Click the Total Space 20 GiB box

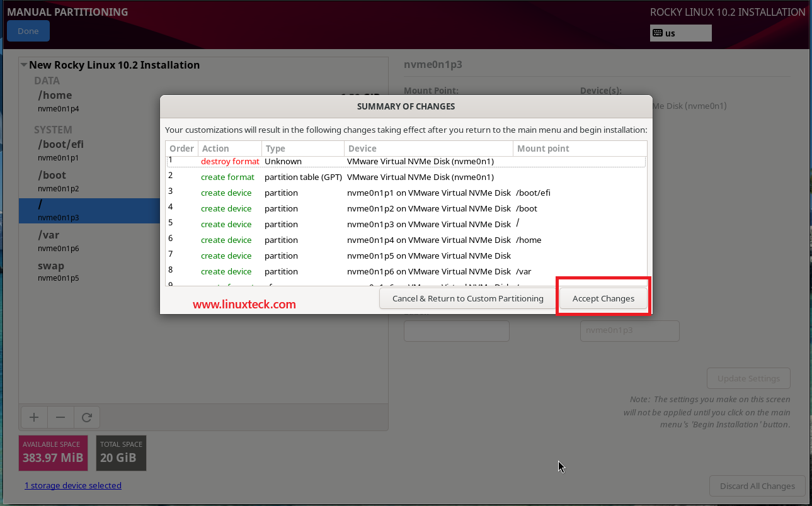pyautogui.click(x=122, y=453)
